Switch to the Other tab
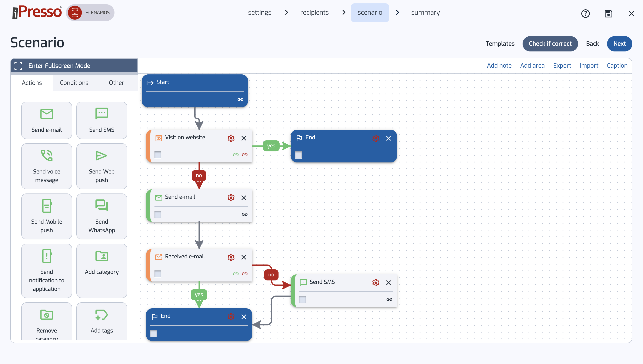The height and width of the screenshot is (364, 643). 116,82
